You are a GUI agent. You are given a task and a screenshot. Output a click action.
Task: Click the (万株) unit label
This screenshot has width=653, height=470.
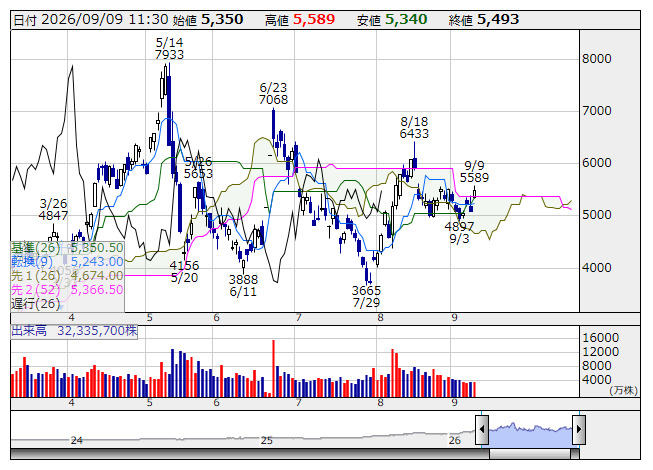pos(623,390)
